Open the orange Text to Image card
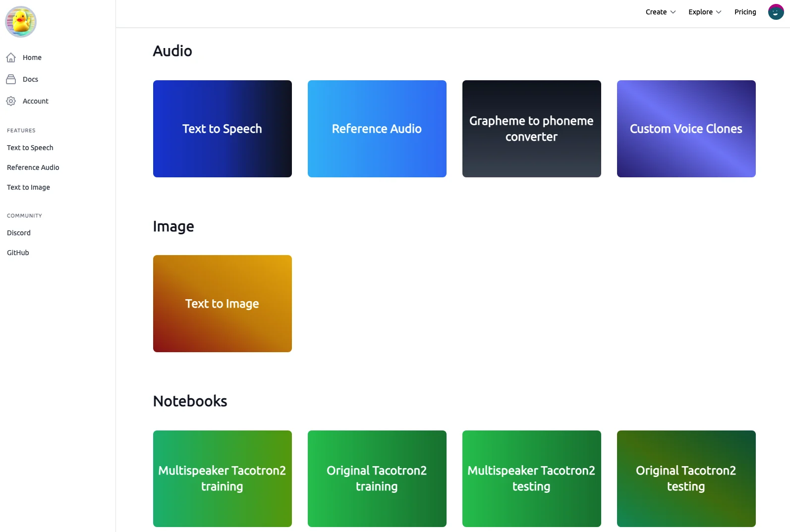Screen dimensions: 790x532 (x=223, y=304)
